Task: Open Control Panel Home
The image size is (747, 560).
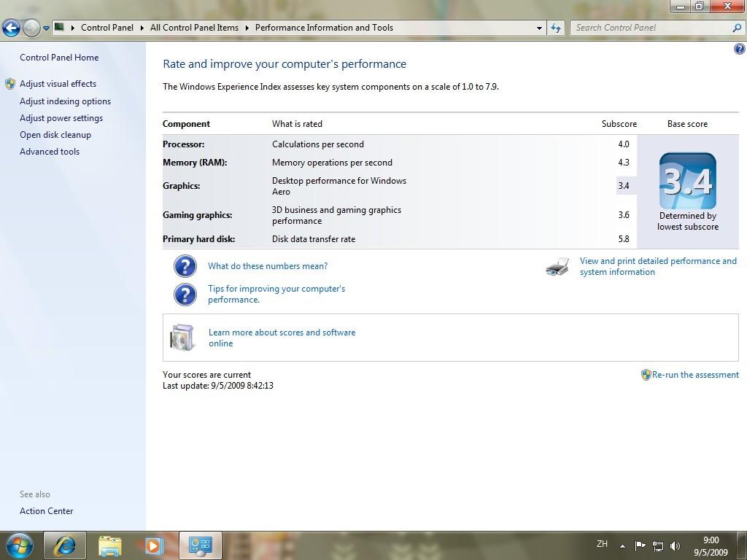Action: [x=59, y=58]
